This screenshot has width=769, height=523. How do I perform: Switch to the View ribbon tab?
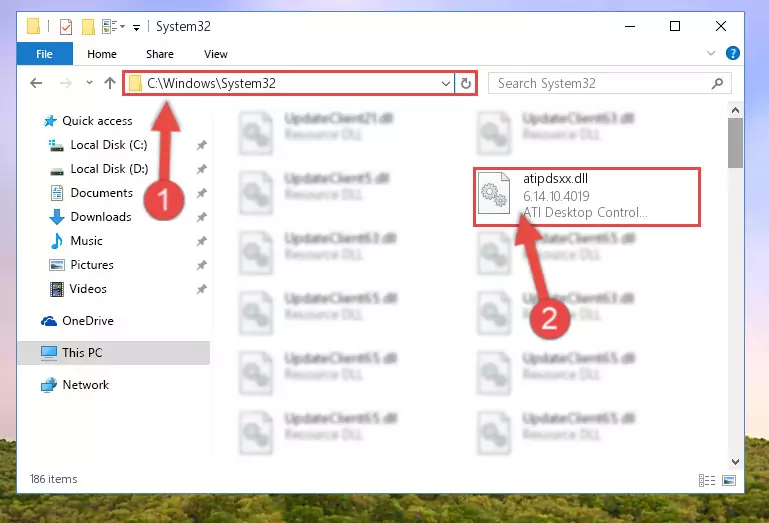pos(216,54)
